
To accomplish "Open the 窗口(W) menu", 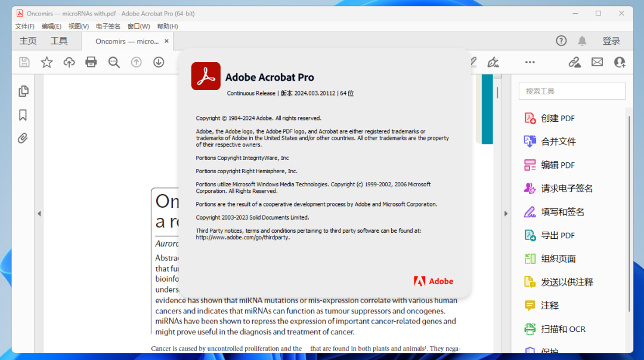I will (139, 26).
